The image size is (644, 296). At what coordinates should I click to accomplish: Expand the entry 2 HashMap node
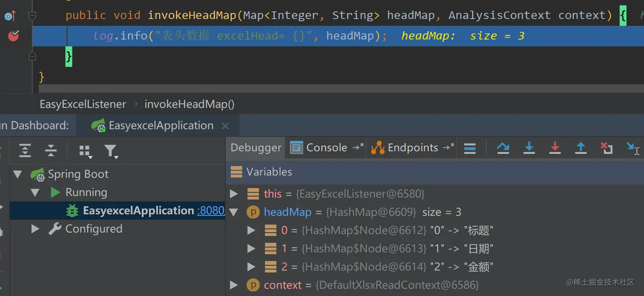251,267
